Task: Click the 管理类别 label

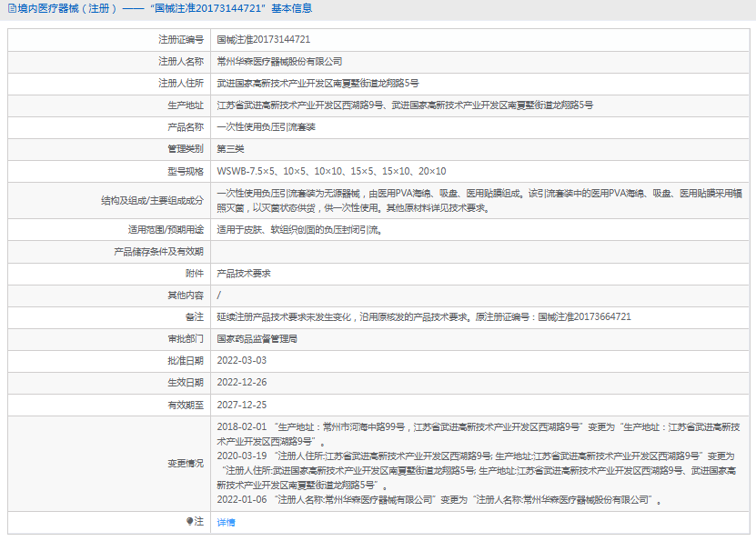Action: point(186,149)
